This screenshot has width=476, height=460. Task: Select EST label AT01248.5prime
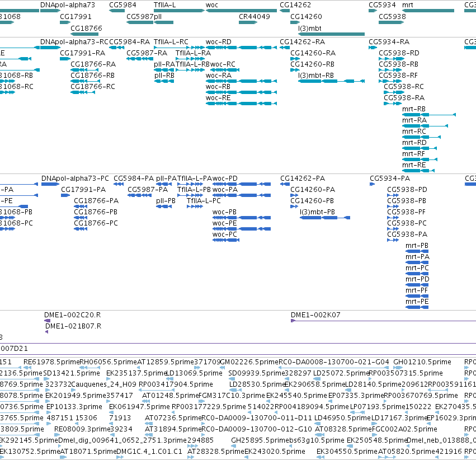[x=170, y=396]
